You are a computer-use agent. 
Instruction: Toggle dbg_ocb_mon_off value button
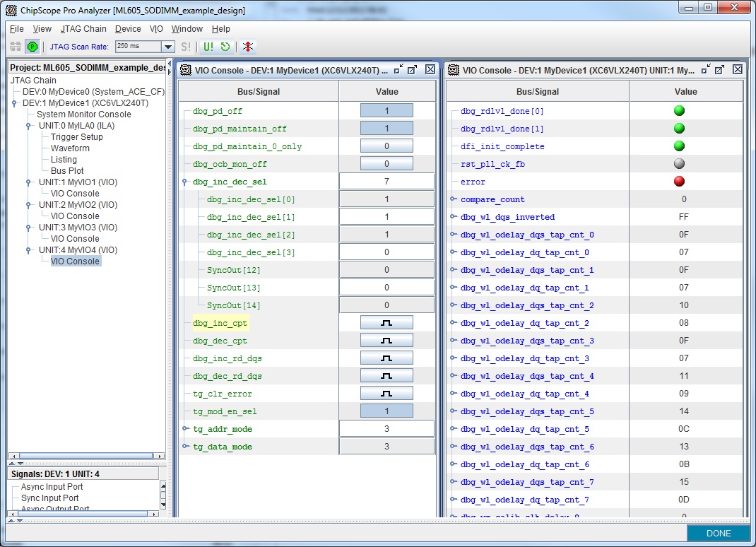(x=386, y=164)
